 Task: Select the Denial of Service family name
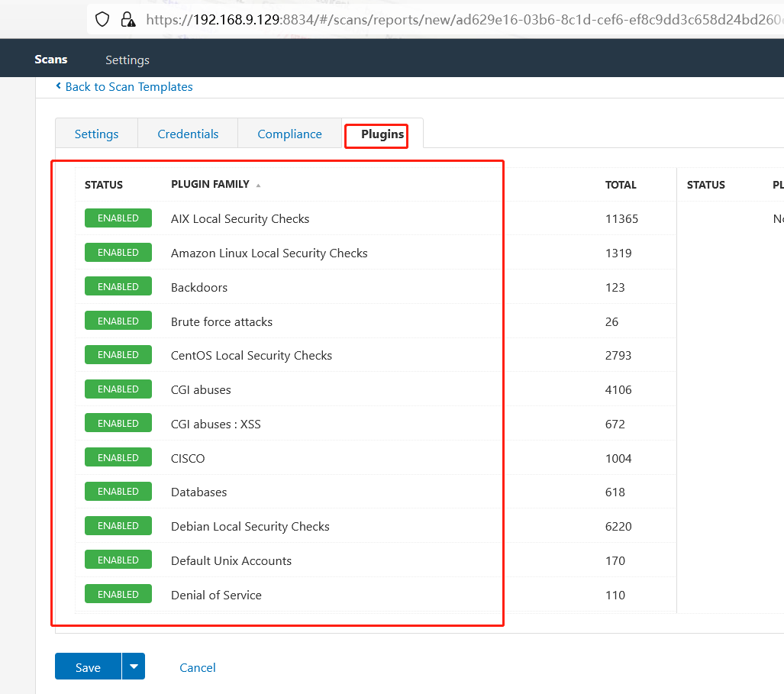pyautogui.click(x=216, y=596)
